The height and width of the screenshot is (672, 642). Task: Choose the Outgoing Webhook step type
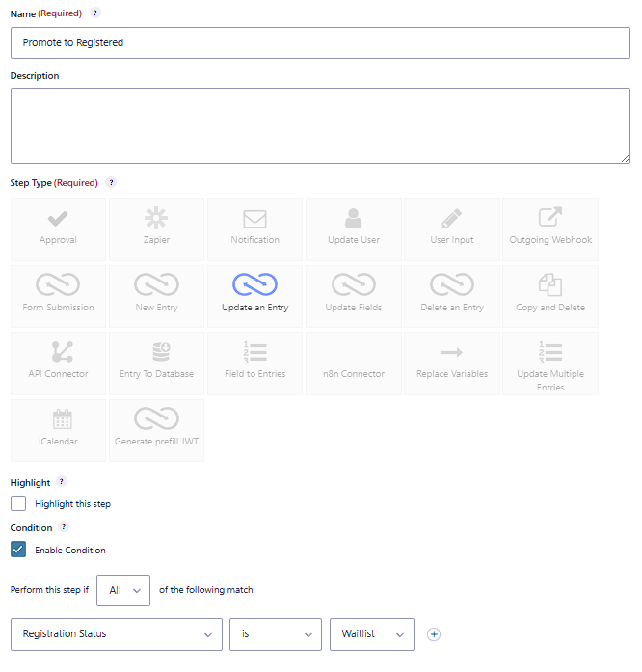point(550,229)
